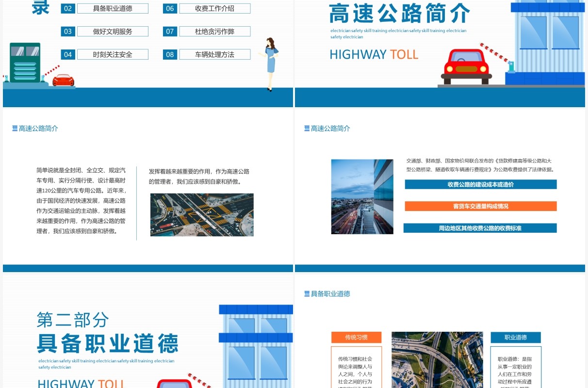Image resolution: width=588 pixels, height=388 pixels.
Task: Click the orange 客货车交通量构成情况 bar
Action: point(481,206)
